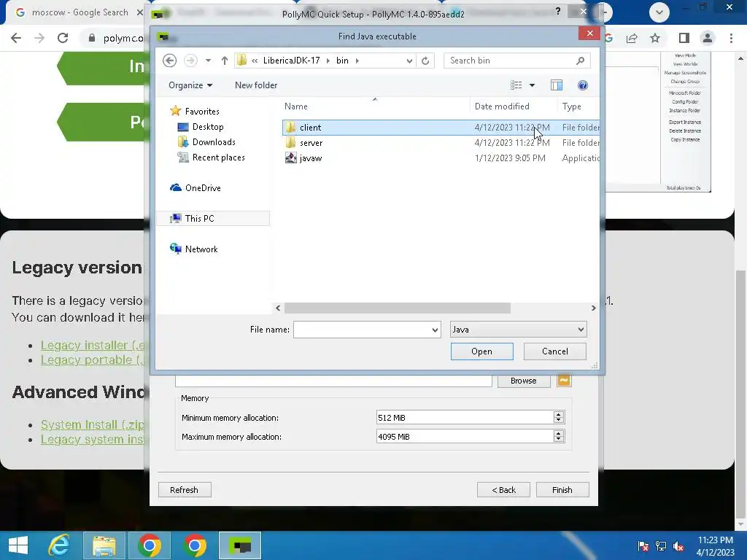747x560 pixels.
Task: Click Chrome share icon in address bar
Action: (632, 38)
